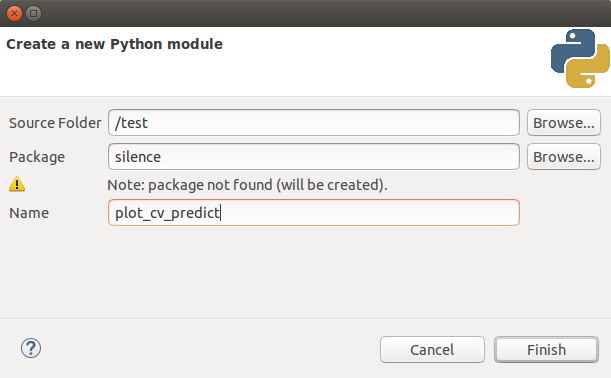
Task: Browse for the Package location
Action: pos(563,157)
